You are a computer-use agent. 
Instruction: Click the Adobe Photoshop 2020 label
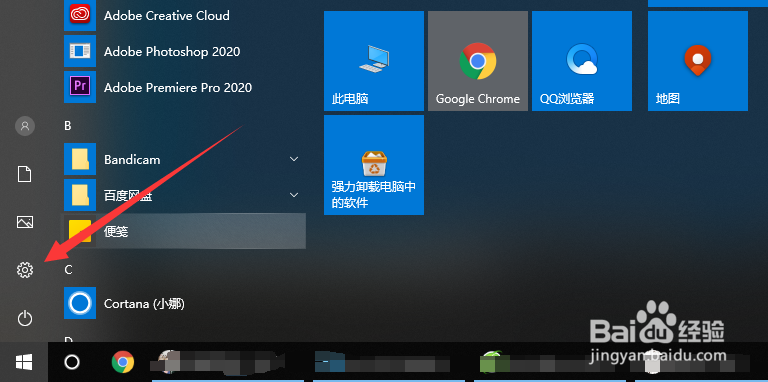coord(172,51)
